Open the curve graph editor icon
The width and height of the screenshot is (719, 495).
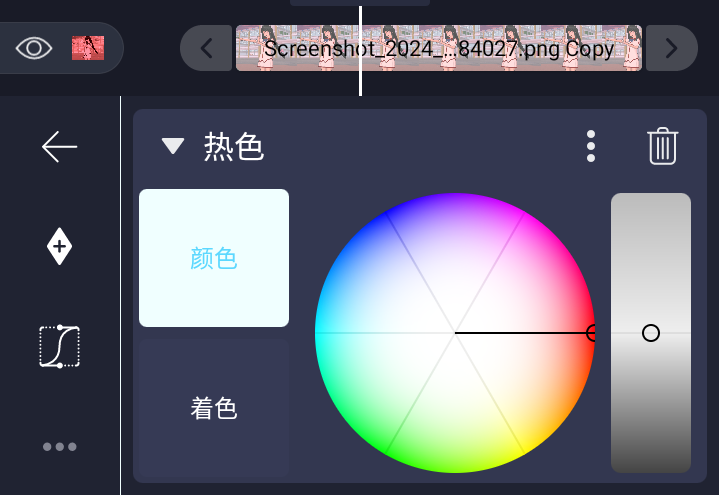tap(59, 346)
